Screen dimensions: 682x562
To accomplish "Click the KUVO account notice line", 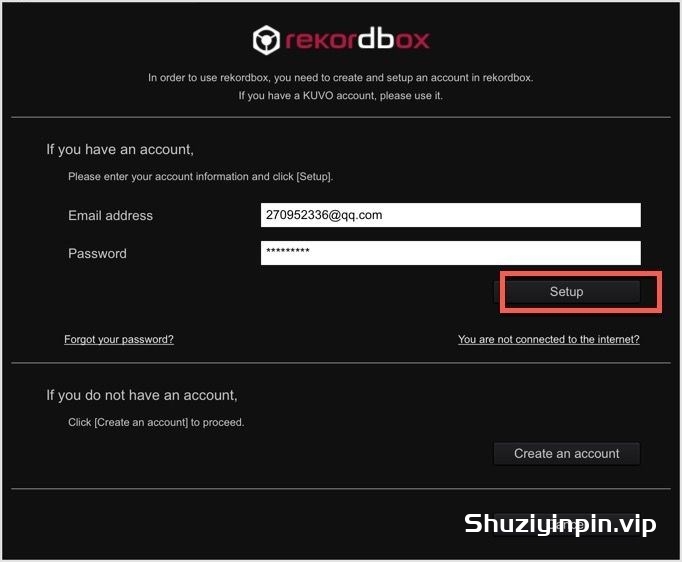I will [341, 95].
